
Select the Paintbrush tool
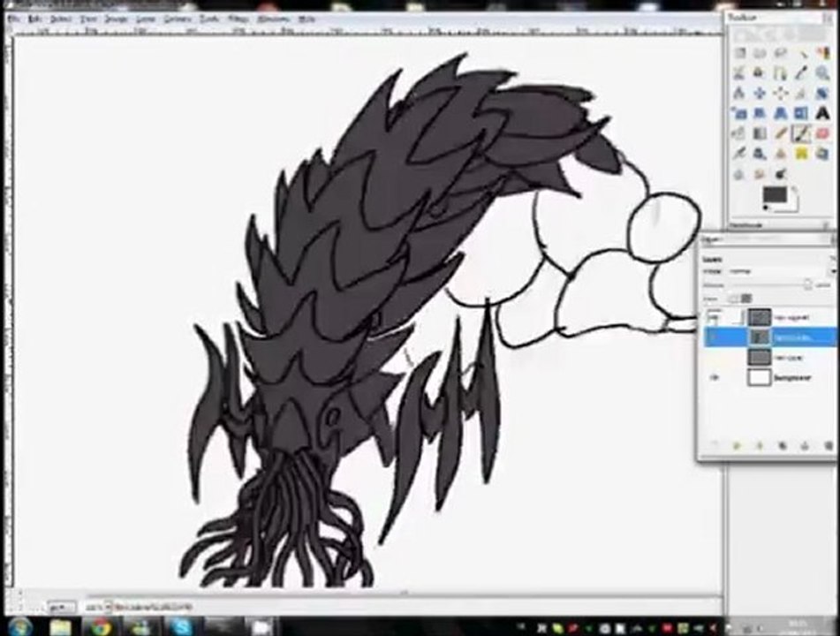click(802, 133)
